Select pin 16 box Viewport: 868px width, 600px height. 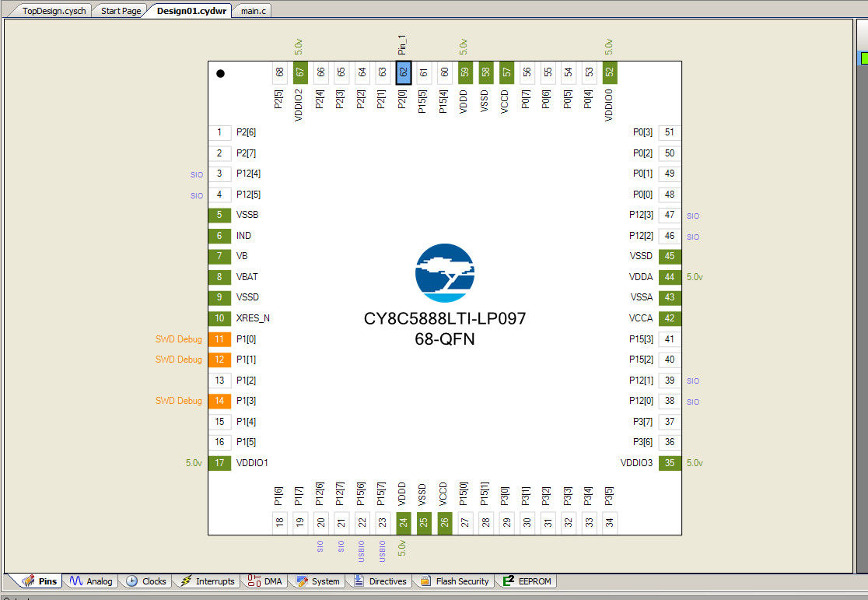[x=219, y=442]
